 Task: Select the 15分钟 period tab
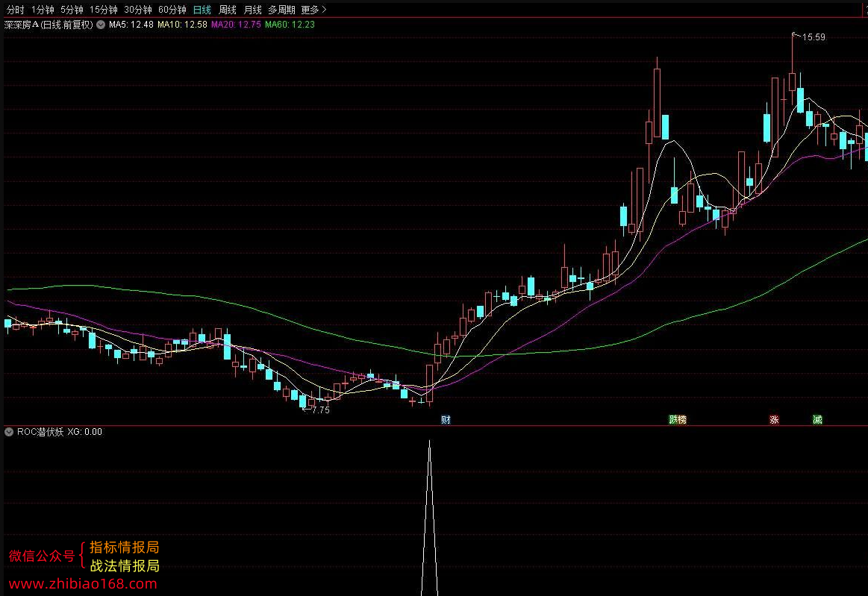point(104,10)
